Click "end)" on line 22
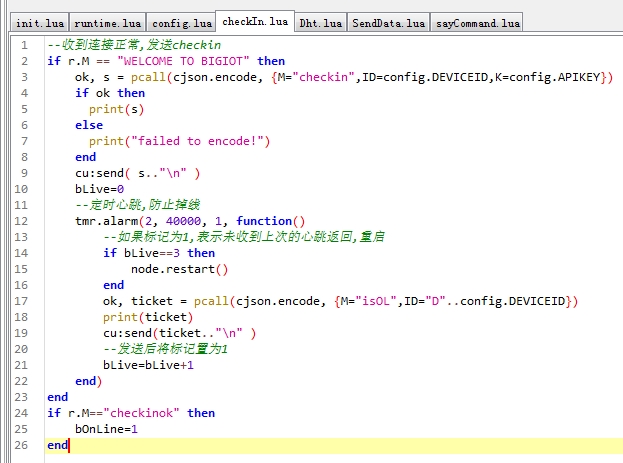The width and height of the screenshot is (623, 463). coord(89,381)
